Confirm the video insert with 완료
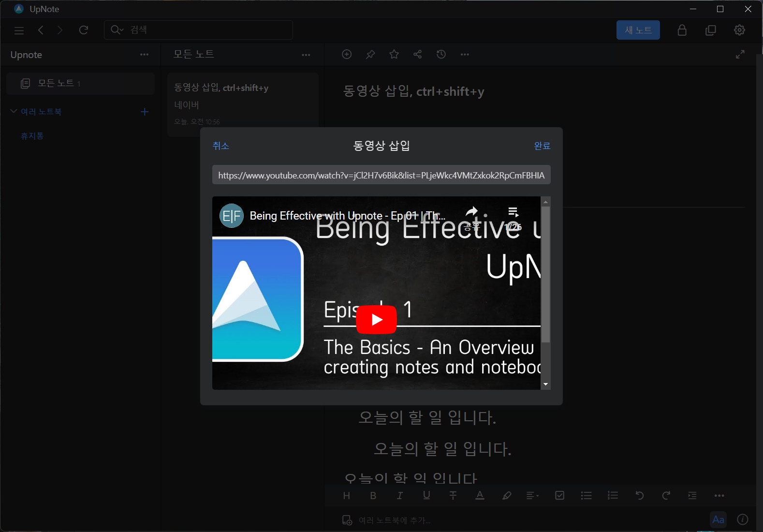 [x=542, y=146]
